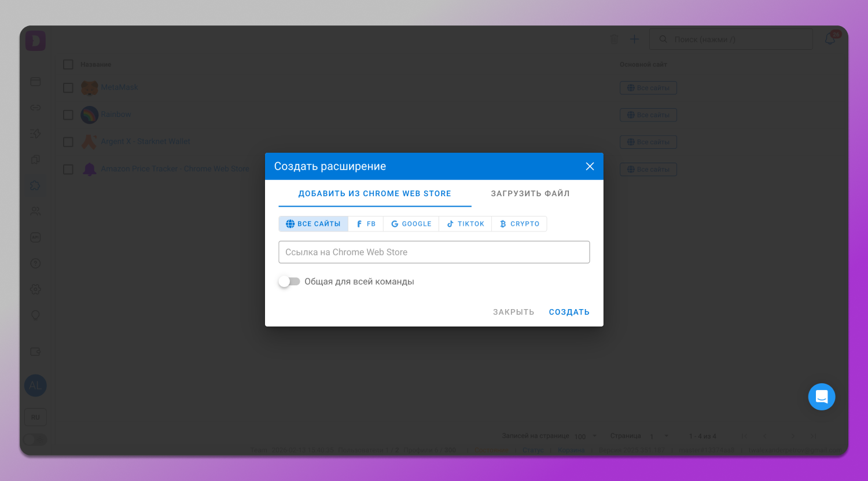Enable Общая для всей команды switch
The image size is (868, 481).
pyautogui.click(x=289, y=282)
